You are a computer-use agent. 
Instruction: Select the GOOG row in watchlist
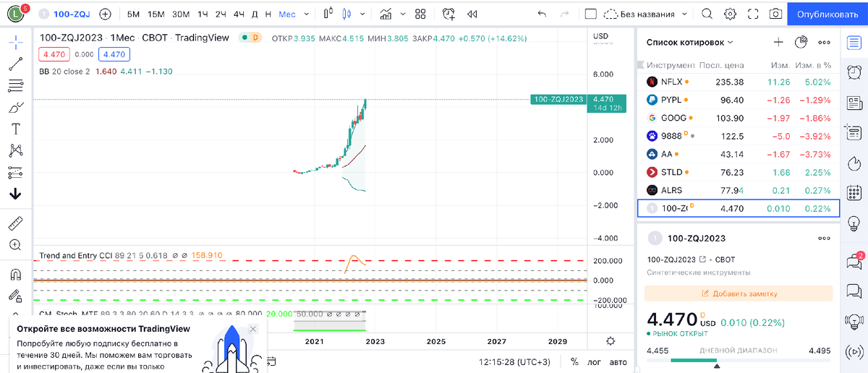tap(739, 118)
